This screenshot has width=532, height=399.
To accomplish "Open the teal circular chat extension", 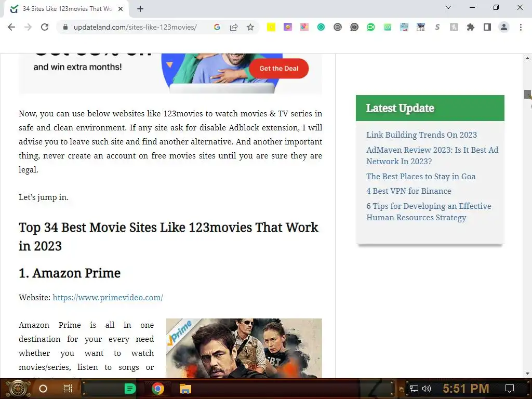I will point(321,27).
